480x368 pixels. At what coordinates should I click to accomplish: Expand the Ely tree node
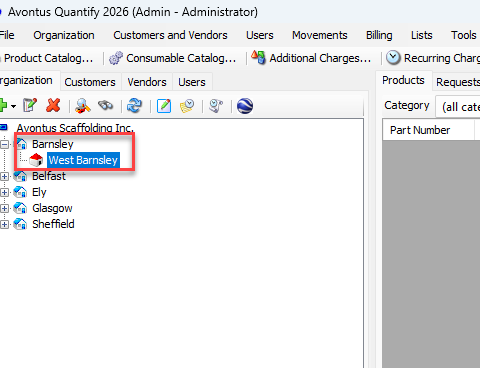pyautogui.click(x=4, y=192)
